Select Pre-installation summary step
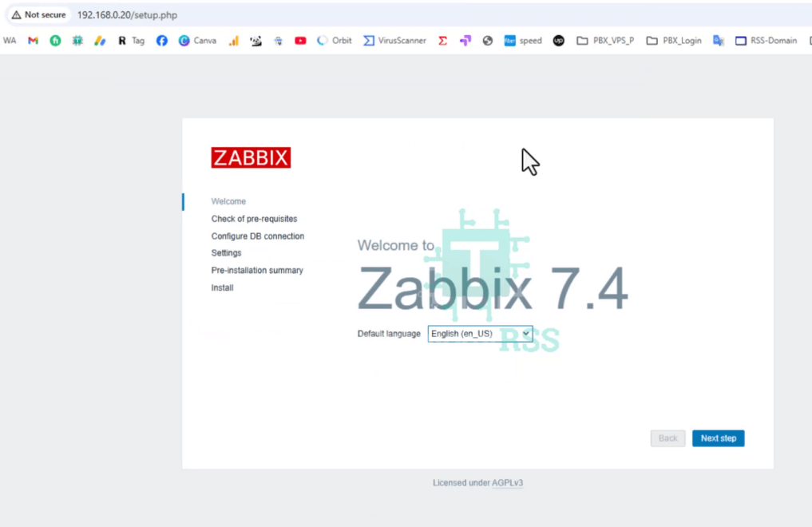Viewport: 812px width, 527px height. [x=257, y=270]
